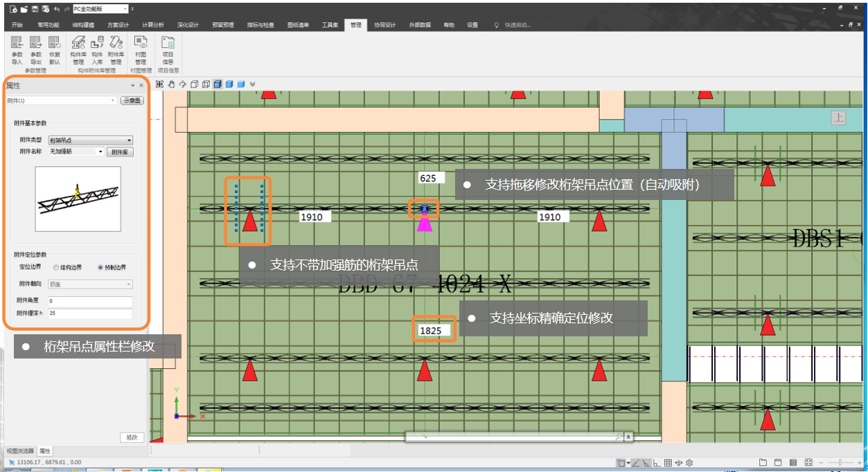868x472 pixels.
Task: Click the 附件库 button
Action: pos(120,152)
